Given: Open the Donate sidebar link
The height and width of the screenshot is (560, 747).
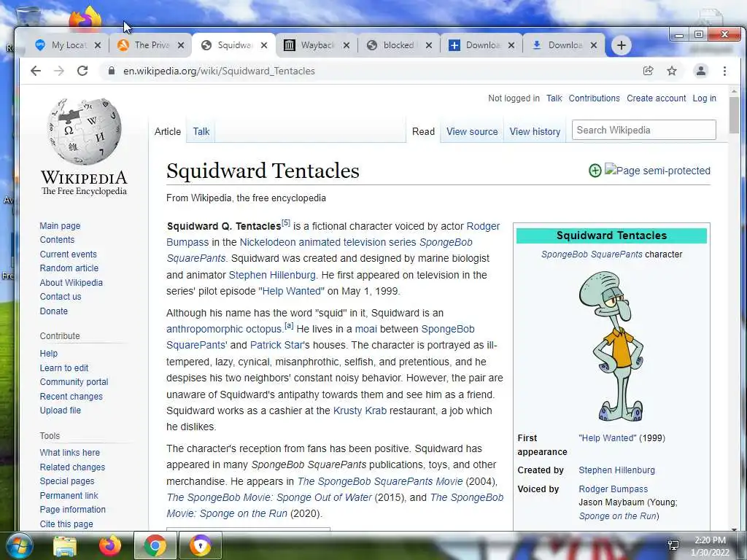Looking at the screenshot, I should click(54, 311).
